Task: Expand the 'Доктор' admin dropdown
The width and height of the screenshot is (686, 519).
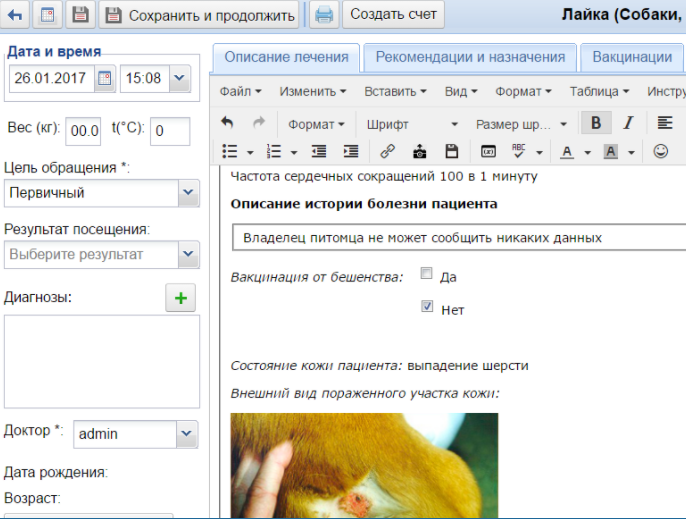Action: pyautogui.click(x=187, y=433)
